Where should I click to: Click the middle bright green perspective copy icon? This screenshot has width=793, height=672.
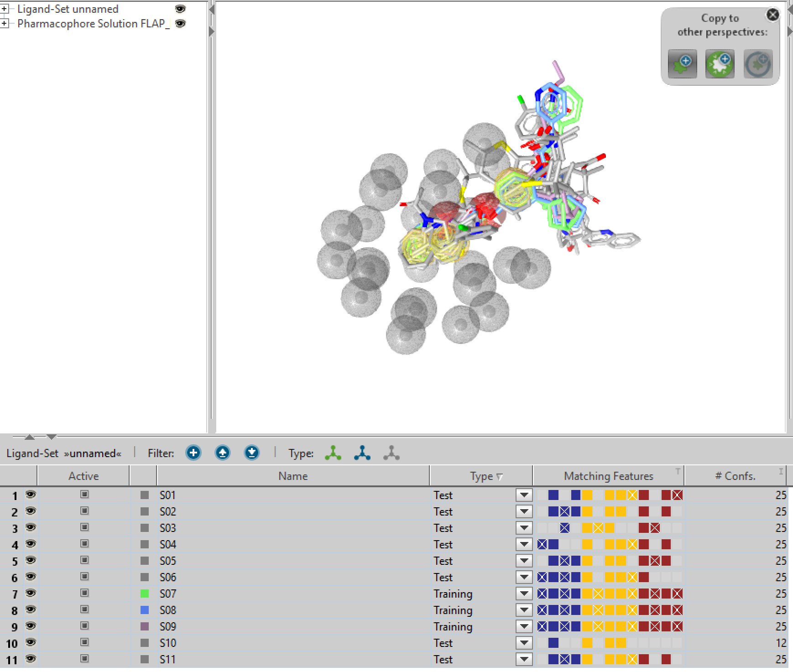(720, 64)
